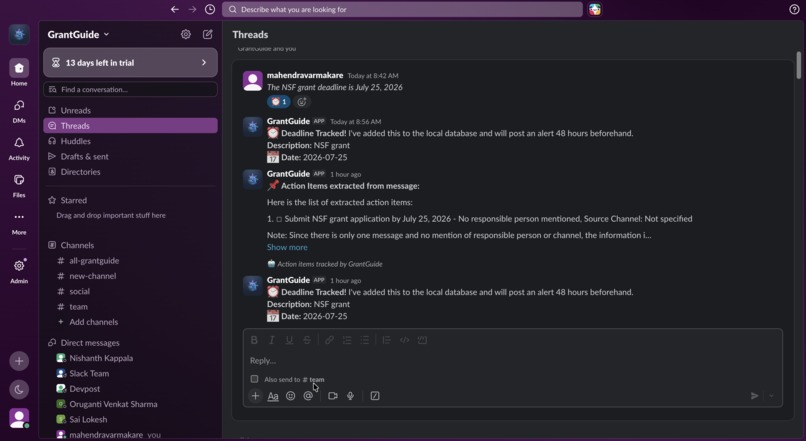Record an audio clip microphone icon
Screen dimensions: 806x441
[350, 396]
